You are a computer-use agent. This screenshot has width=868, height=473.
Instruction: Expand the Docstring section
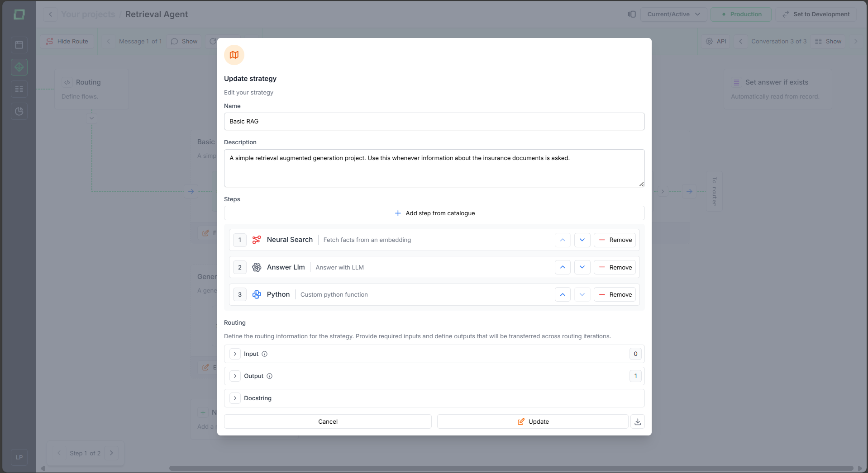coord(235,398)
